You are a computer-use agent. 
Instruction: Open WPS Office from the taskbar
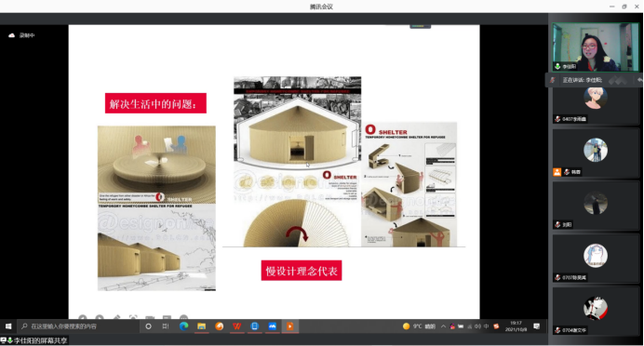tap(237, 326)
